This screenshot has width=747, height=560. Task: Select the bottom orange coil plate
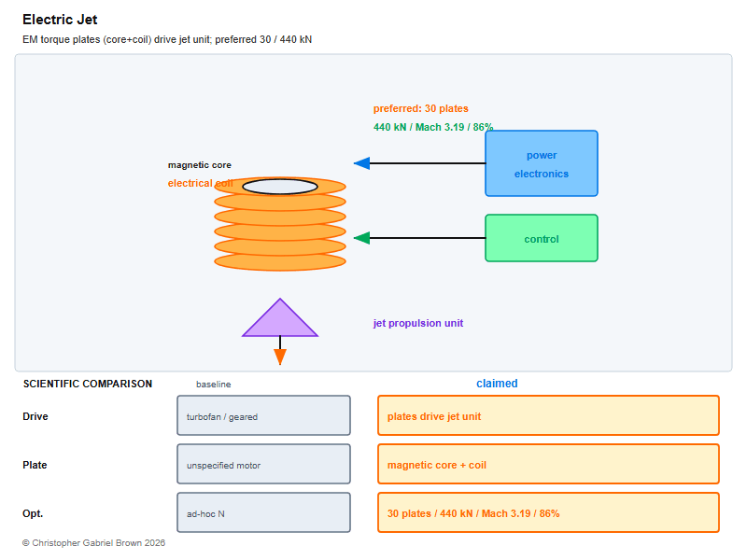280,261
